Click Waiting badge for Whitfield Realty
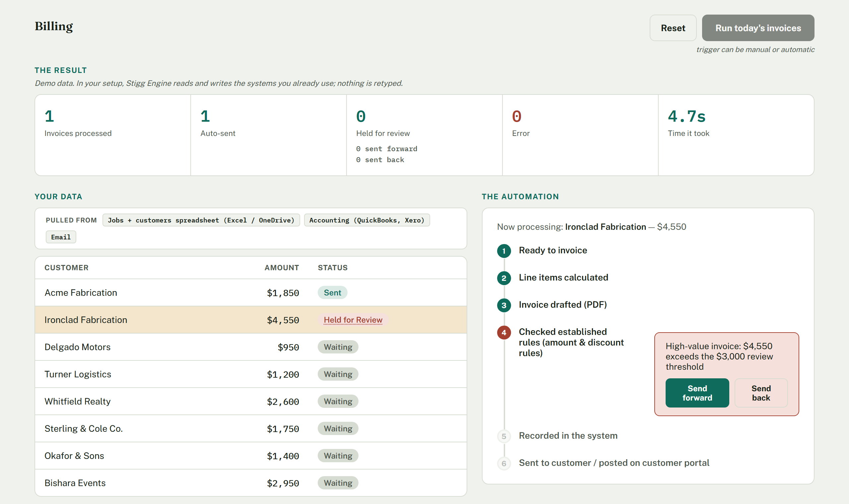The height and width of the screenshot is (504, 849). pos(338,402)
